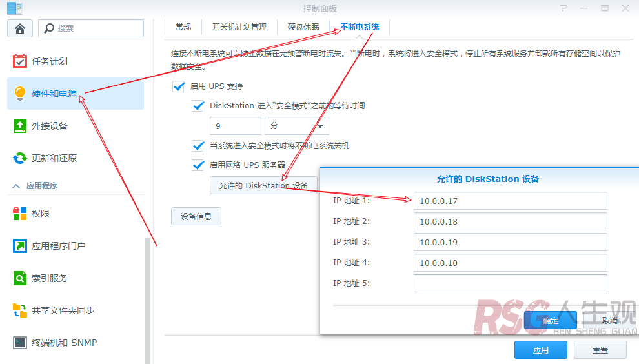
Task: Click the sidebar vertical scrollbar
Action: tap(147, 300)
